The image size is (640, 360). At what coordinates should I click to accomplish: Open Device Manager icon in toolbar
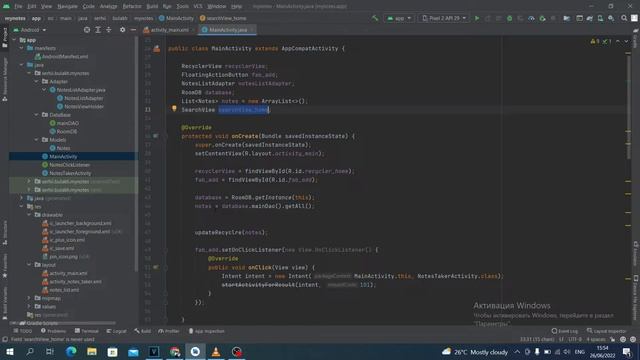[600, 18]
